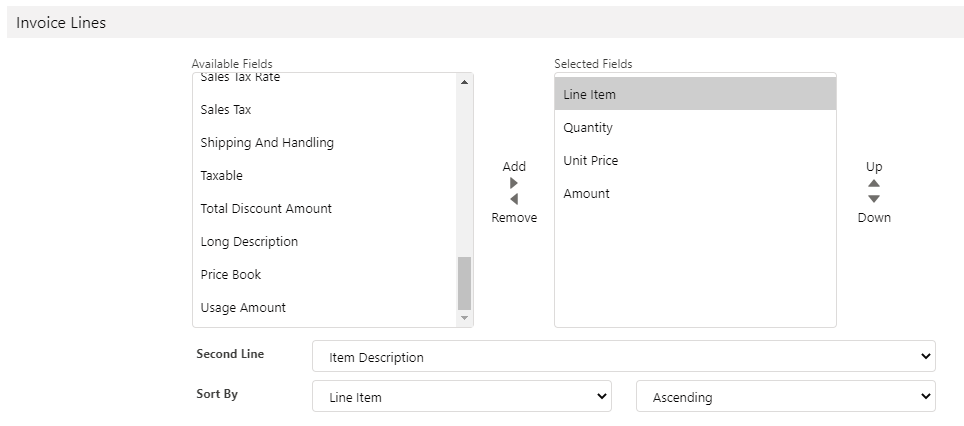Choose Unit Price in Selected Fields
Viewport: 964px width, 426px height.
click(x=591, y=161)
